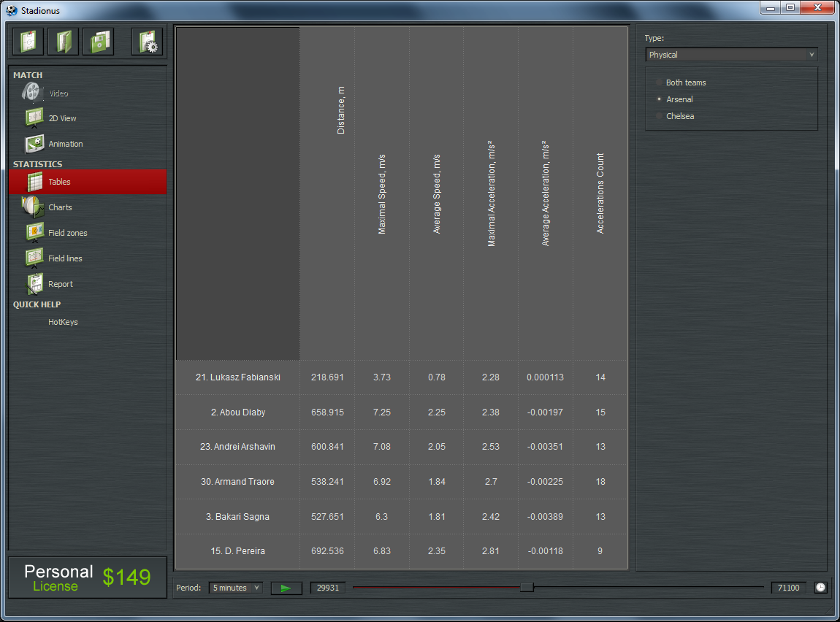Screen dimensions: 840x622
Task: Click the 2D View board icon
Action: [x=34, y=118]
